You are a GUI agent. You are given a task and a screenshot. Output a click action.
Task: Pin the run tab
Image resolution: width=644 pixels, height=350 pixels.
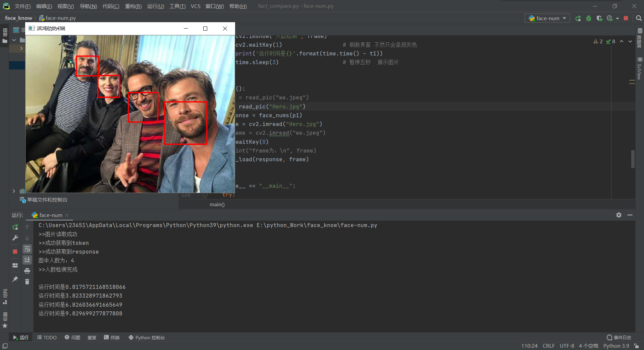click(x=15, y=279)
